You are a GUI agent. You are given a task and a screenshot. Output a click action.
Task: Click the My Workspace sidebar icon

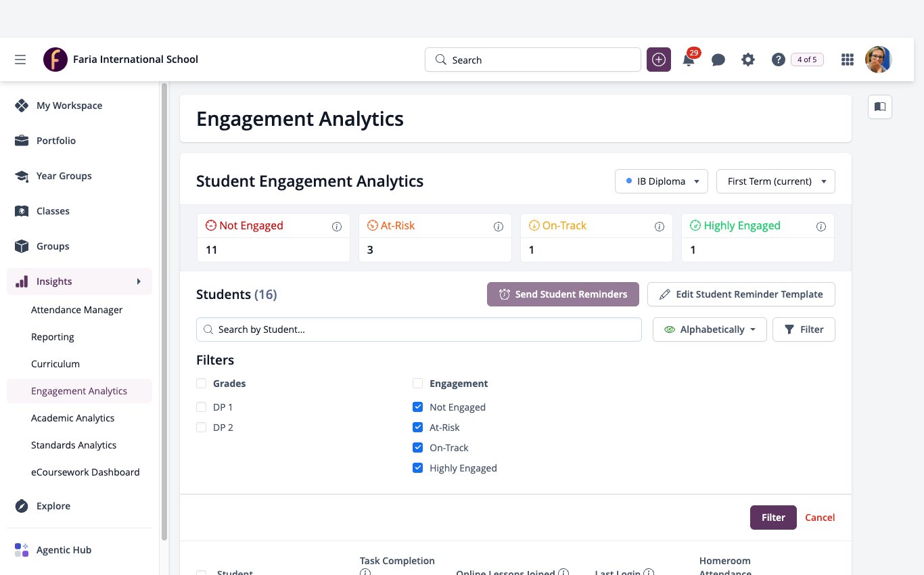coord(22,106)
